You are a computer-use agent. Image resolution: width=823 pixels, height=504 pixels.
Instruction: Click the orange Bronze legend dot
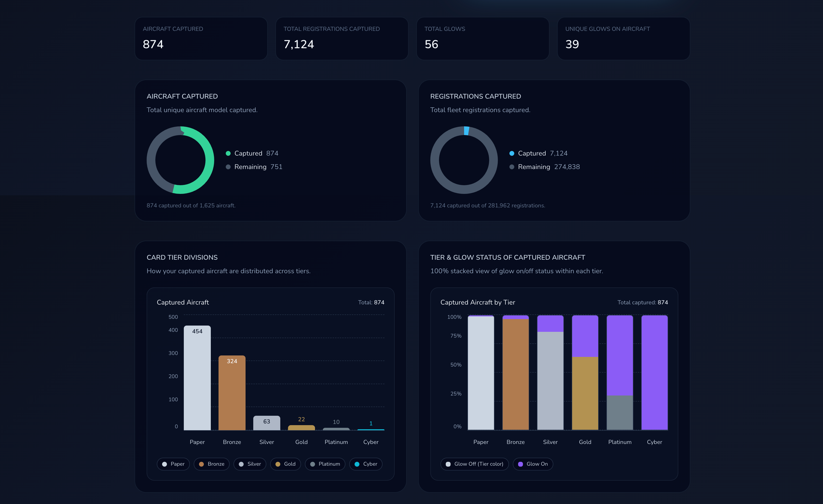coord(202,464)
